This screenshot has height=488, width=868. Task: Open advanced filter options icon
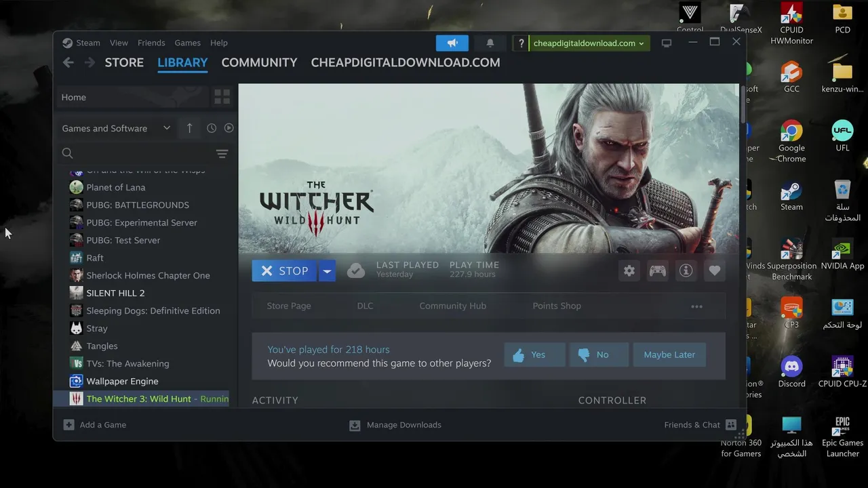point(222,154)
